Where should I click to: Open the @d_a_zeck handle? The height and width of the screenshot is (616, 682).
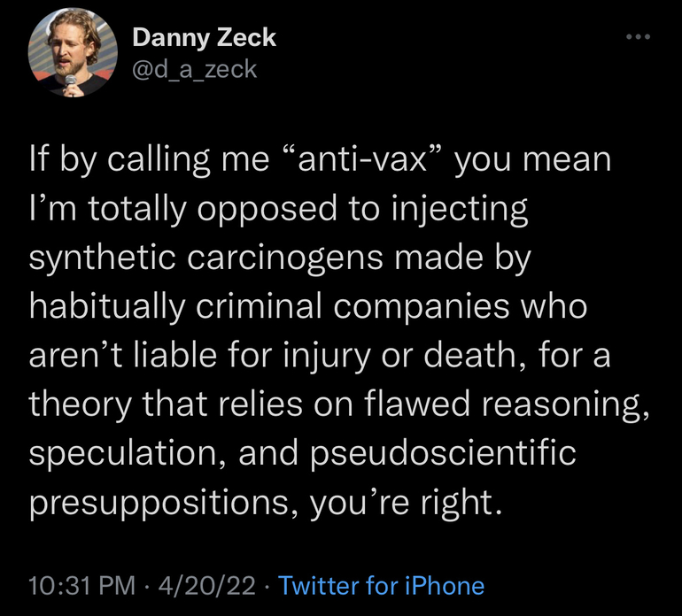click(195, 70)
